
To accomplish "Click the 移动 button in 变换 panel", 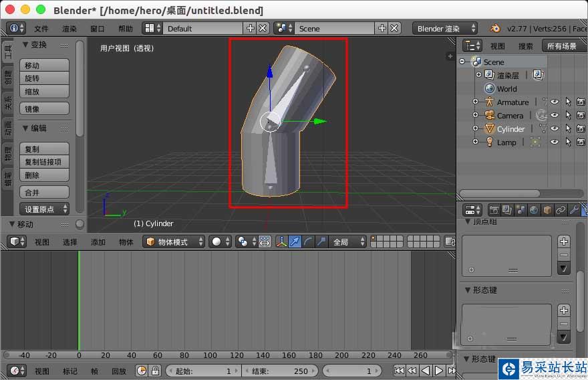I will click(44, 66).
